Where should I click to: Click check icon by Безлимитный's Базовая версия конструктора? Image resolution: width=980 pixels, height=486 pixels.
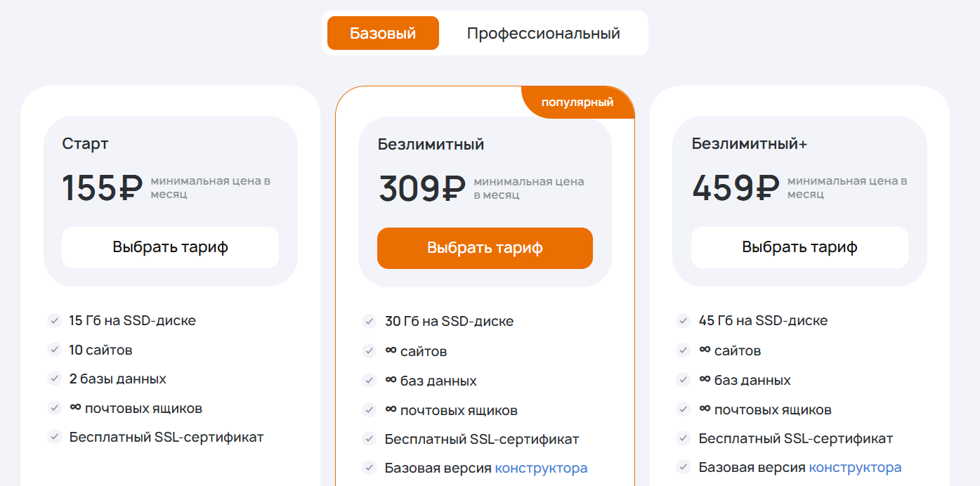pyautogui.click(x=369, y=468)
